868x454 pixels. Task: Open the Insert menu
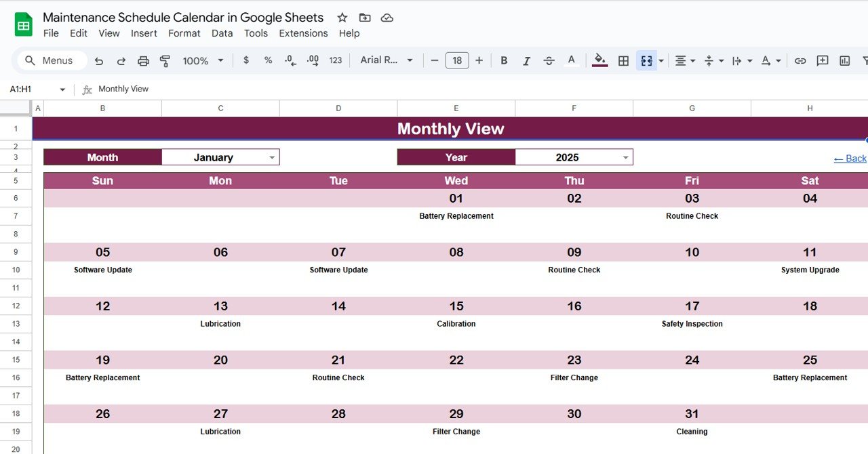pyautogui.click(x=144, y=33)
